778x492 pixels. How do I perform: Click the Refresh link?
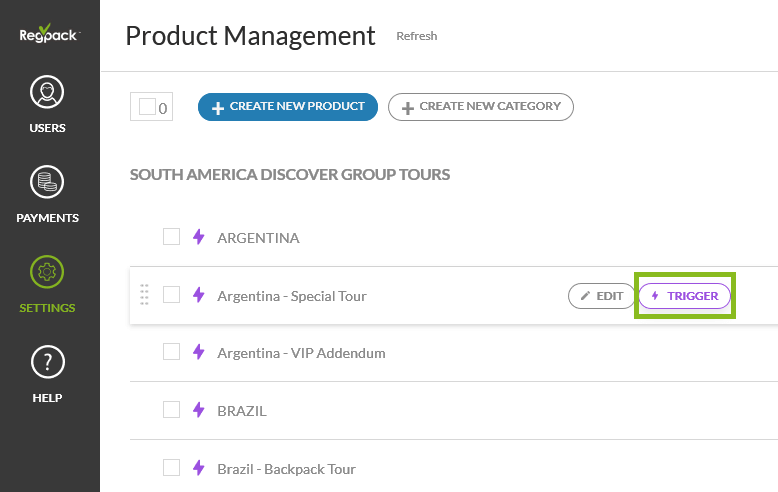416,36
